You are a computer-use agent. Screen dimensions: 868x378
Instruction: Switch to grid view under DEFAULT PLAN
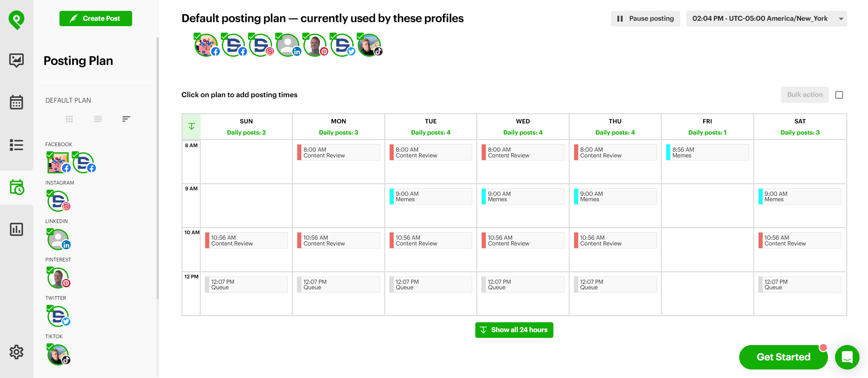[69, 119]
